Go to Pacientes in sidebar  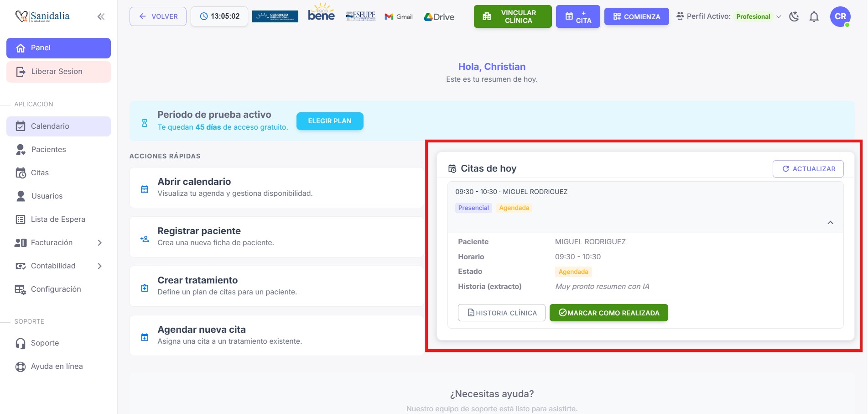[48, 150]
